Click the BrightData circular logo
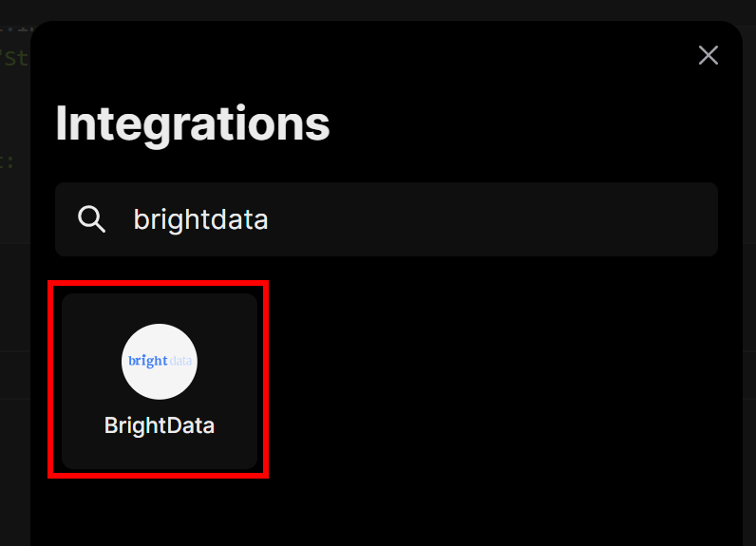 pyautogui.click(x=160, y=361)
